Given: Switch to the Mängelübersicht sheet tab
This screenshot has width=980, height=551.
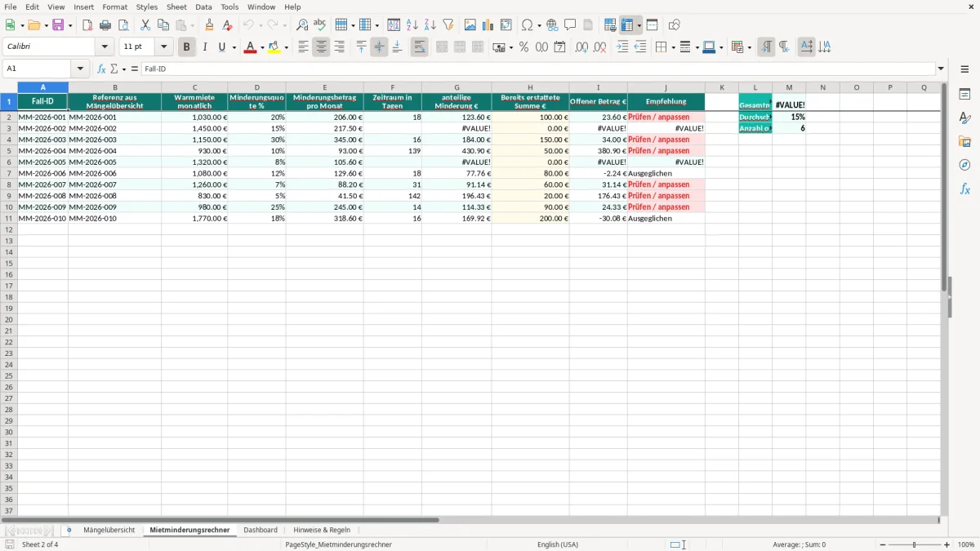Looking at the screenshot, I should tap(109, 531).
